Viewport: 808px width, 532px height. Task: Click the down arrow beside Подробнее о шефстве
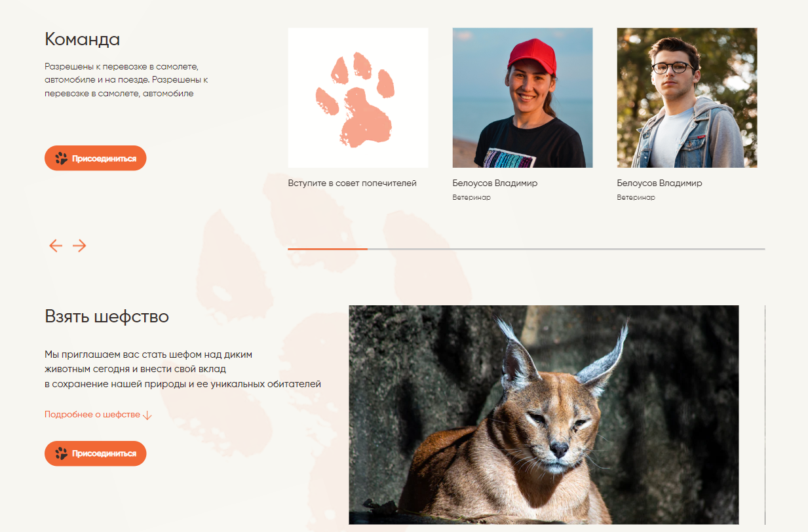point(147,415)
